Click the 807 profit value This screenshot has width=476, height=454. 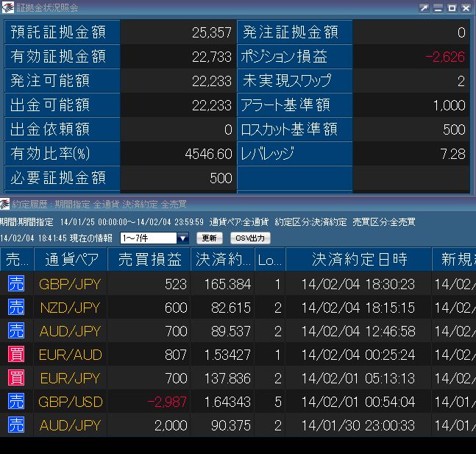pyautogui.click(x=176, y=355)
